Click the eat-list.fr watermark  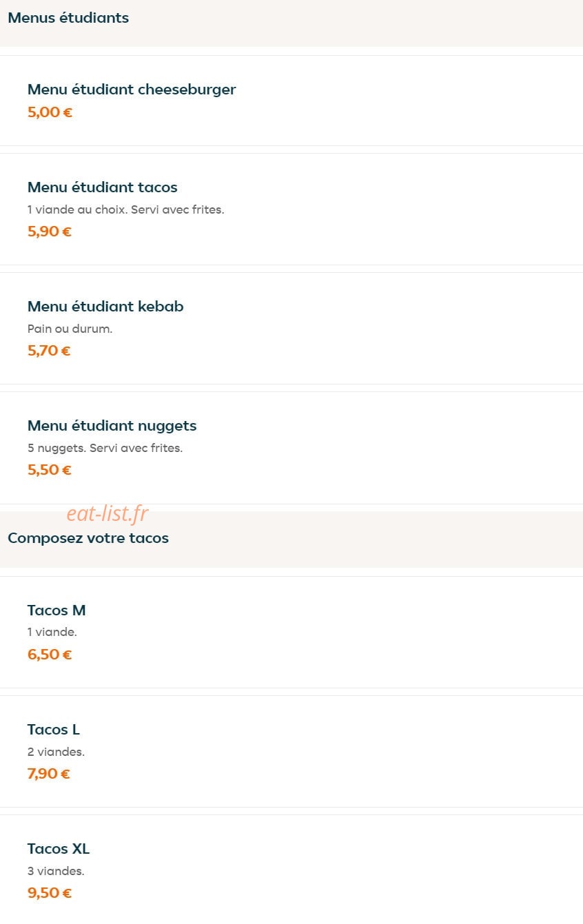[x=108, y=513]
